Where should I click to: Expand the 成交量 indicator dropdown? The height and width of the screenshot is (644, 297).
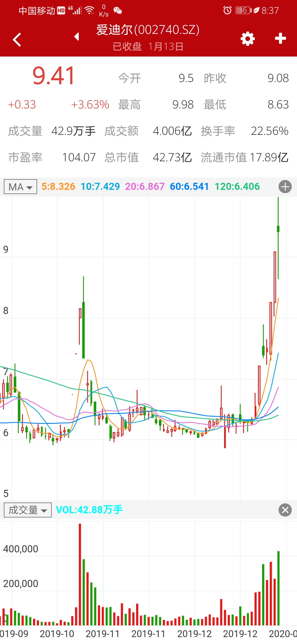coord(28,510)
